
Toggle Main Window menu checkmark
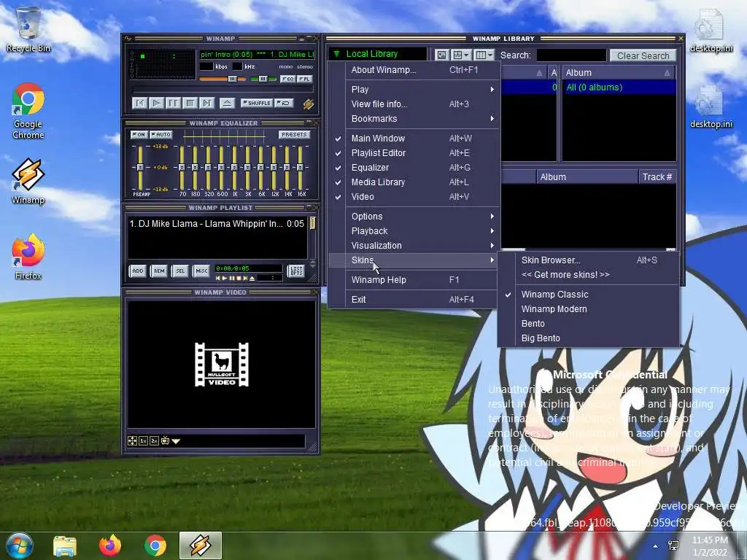pyautogui.click(x=414, y=139)
